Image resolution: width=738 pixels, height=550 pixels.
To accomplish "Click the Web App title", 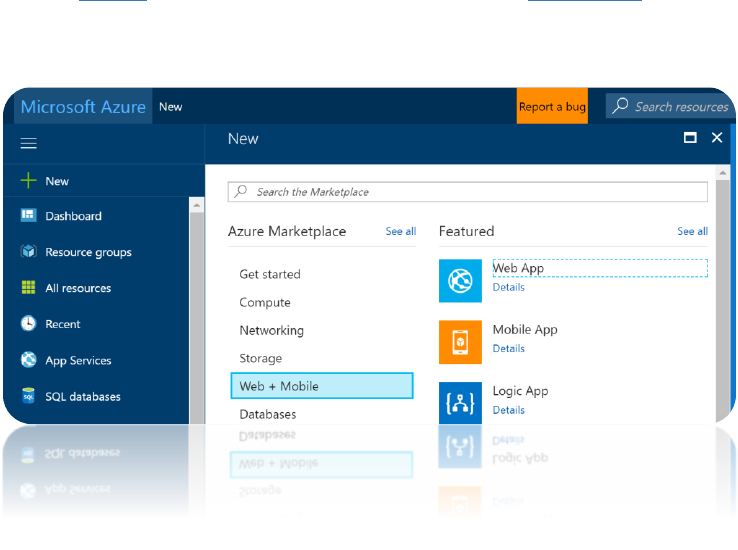I will (518, 268).
